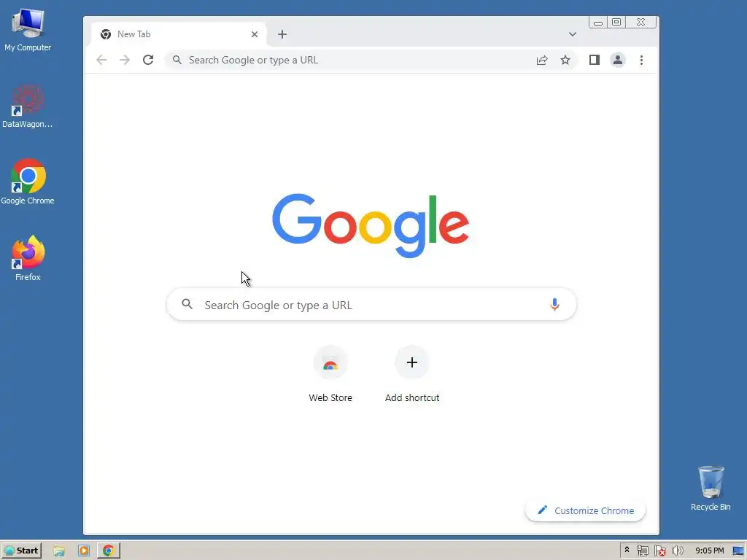
Task: Close the Chrome window
Action: [x=640, y=23]
